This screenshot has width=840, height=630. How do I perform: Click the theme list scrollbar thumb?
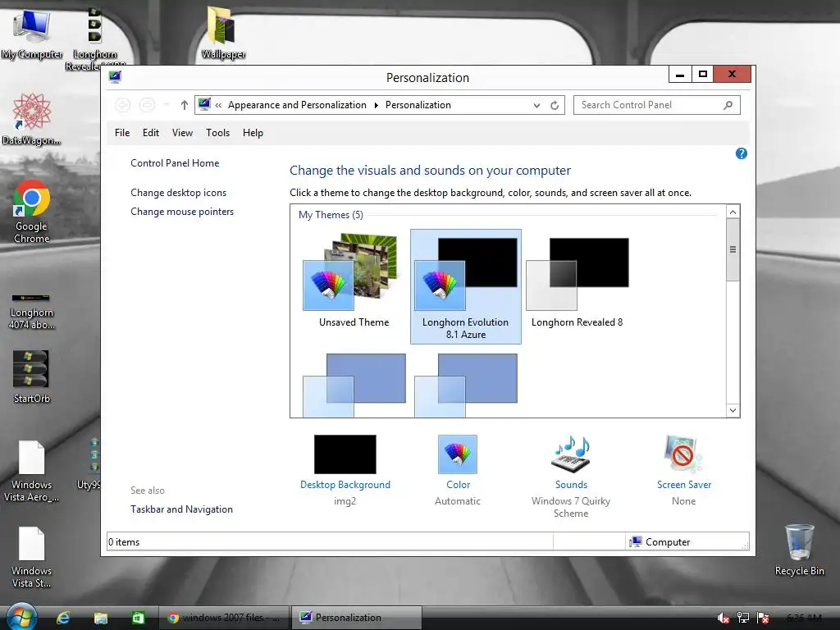[733, 249]
